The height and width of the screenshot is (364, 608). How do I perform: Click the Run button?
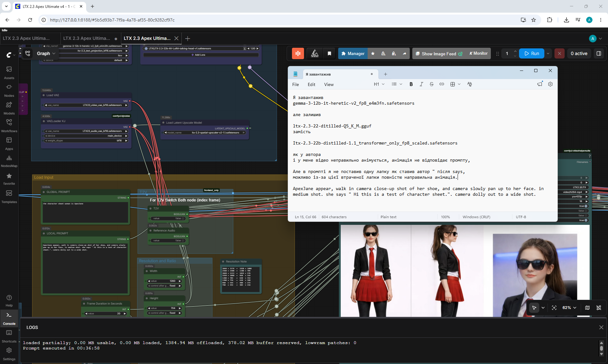(x=532, y=53)
